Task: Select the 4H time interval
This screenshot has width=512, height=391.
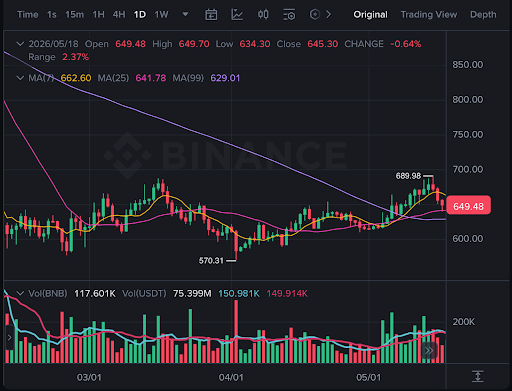Action: tap(119, 15)
